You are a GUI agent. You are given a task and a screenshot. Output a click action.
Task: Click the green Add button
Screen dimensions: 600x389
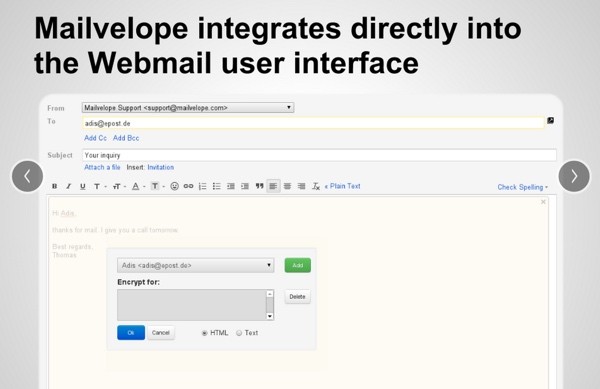pos(298,265)
